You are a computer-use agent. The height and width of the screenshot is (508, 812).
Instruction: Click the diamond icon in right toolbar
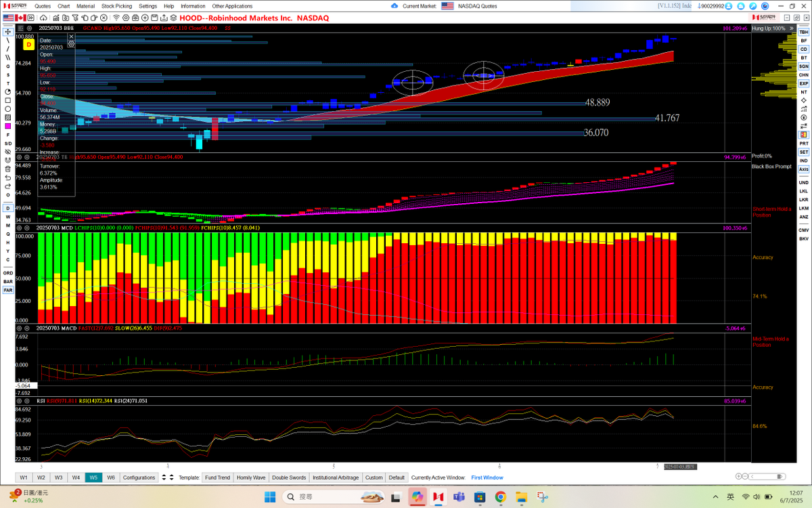coord(804,100)
